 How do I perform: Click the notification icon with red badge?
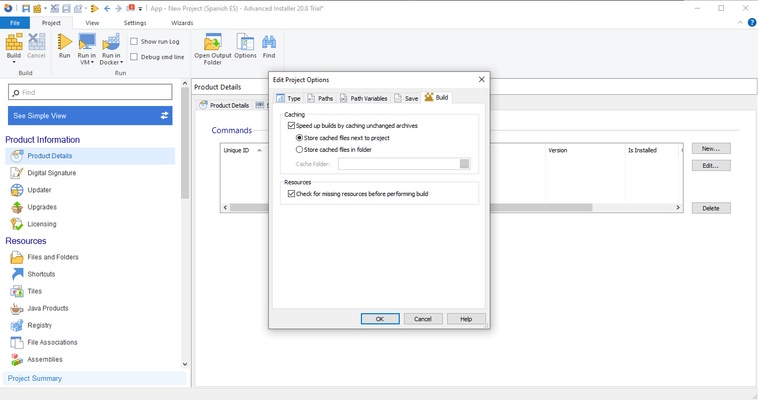point(131,8)
